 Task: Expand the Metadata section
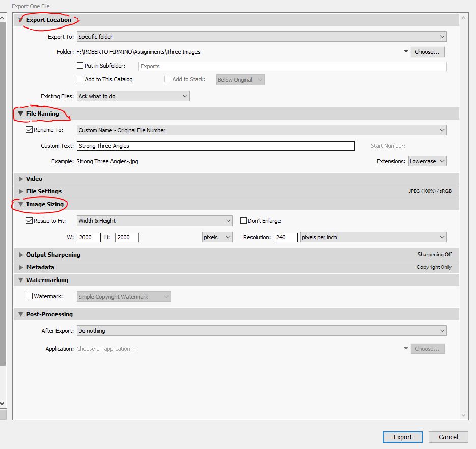point(21,267)
